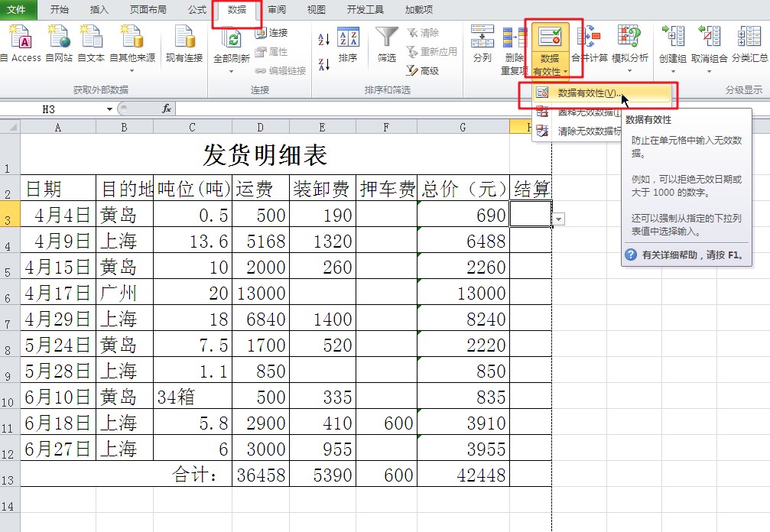The image size is (770, 532).
Task: Select the 总价（元）header cell
Action: coord(463,187)
